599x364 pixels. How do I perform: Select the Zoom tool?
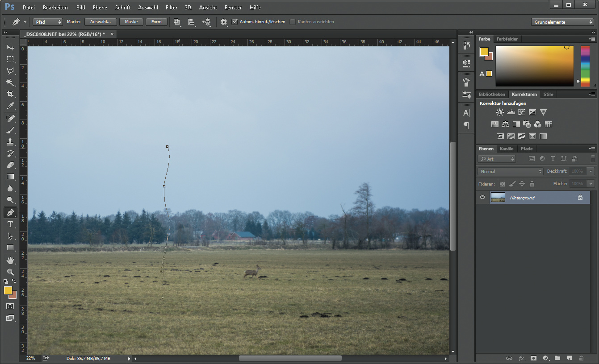10,272
